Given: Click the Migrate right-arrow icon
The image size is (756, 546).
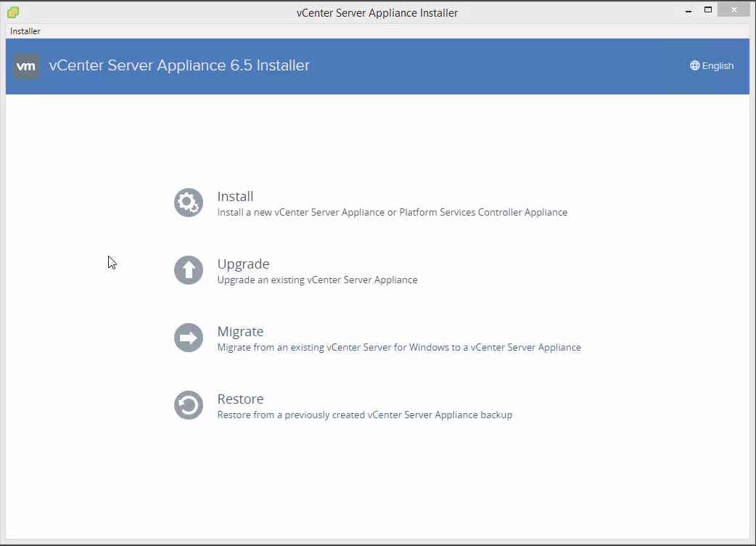Looking at the screenshot, I should point(189,338).
